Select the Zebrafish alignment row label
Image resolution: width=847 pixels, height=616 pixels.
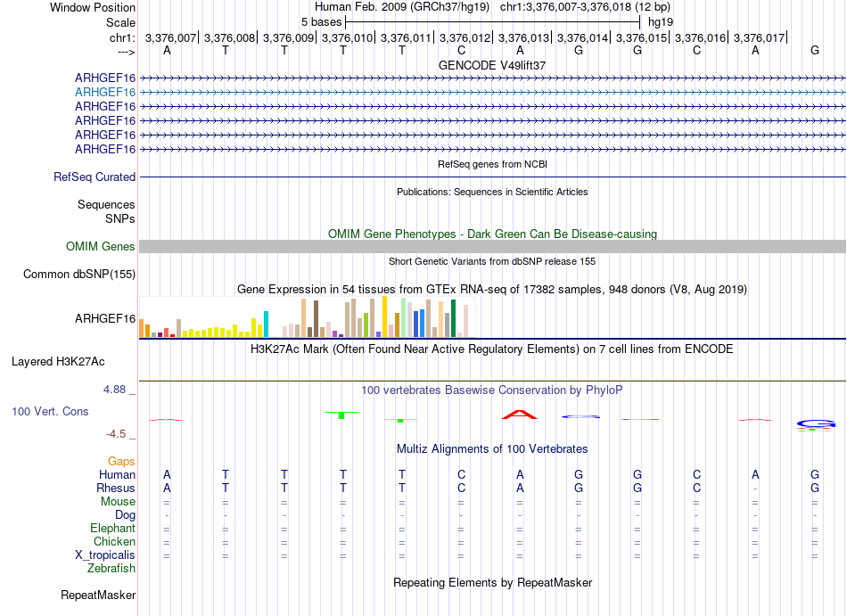click(111, 568)
